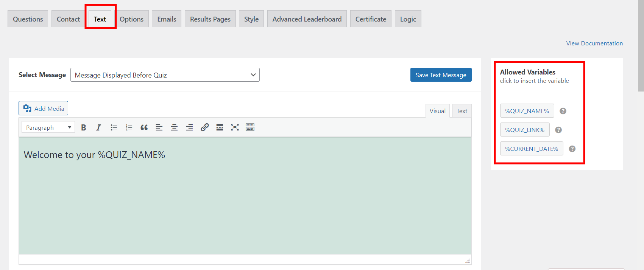Click Save Text Message button
This screenshot has height=270, width=644.
coord(441,75)
